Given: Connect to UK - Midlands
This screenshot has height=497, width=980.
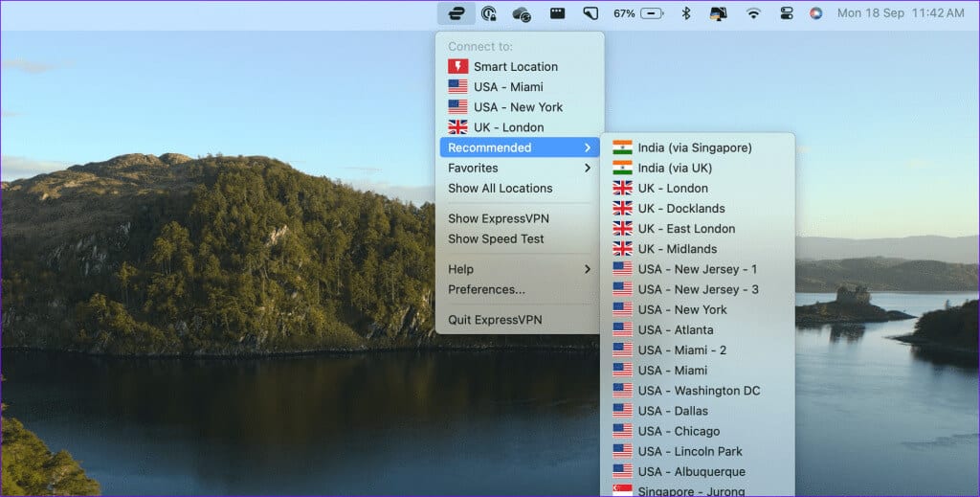Looking at the screenshot, I should tap(698, 249).
